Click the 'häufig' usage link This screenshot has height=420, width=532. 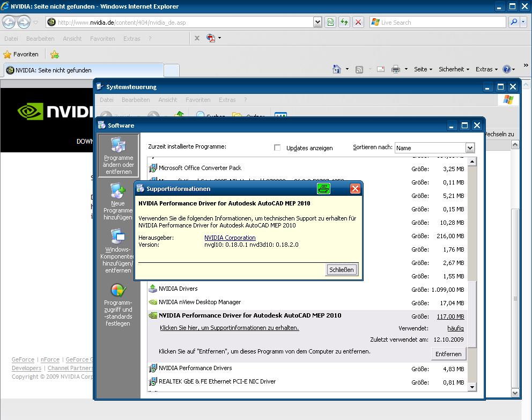pyautogui.click(x=455, y=328)
